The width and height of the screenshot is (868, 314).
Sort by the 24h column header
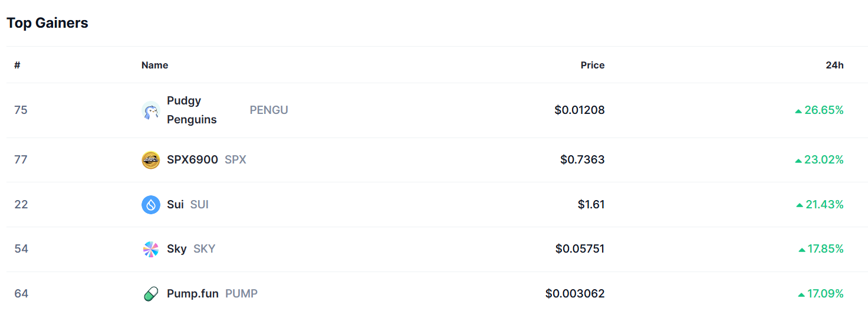click(834, 65)
